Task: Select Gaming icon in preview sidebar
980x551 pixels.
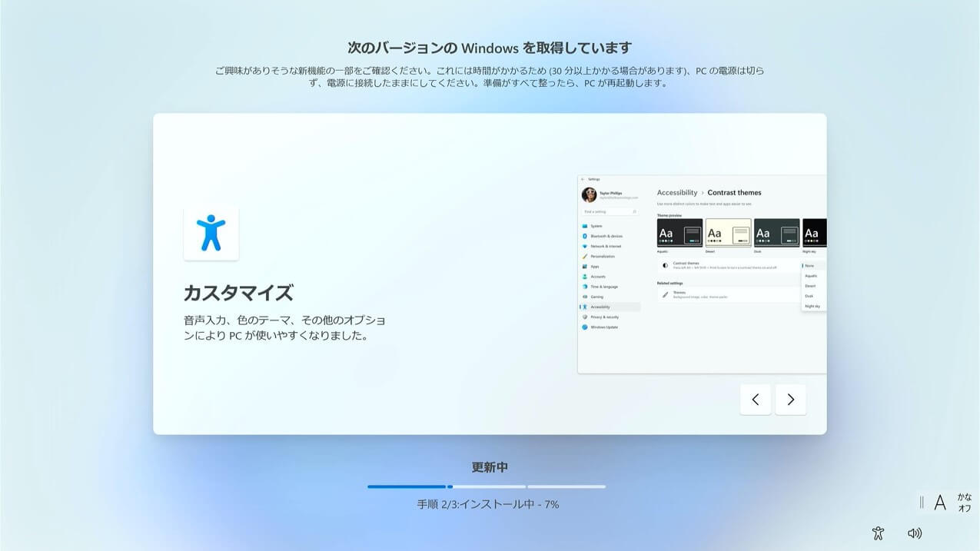Action: pos(585,297)
